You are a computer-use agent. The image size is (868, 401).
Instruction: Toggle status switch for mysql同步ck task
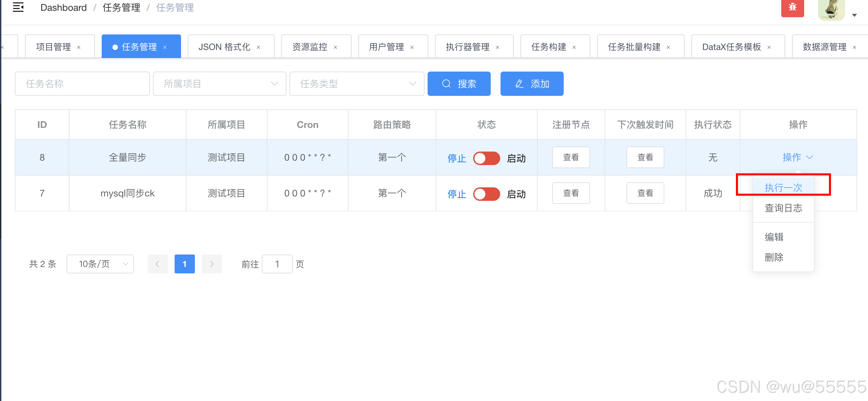[x=486, y=194]
